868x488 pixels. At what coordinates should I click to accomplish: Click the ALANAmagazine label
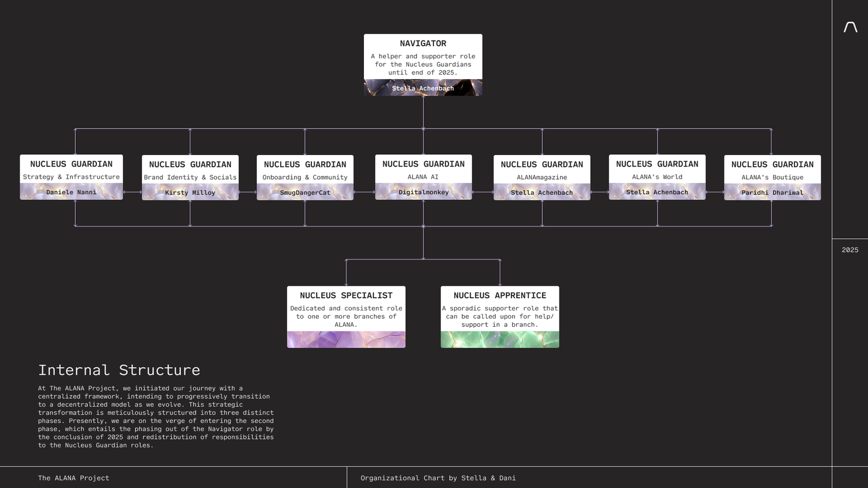tap(542, 178)
